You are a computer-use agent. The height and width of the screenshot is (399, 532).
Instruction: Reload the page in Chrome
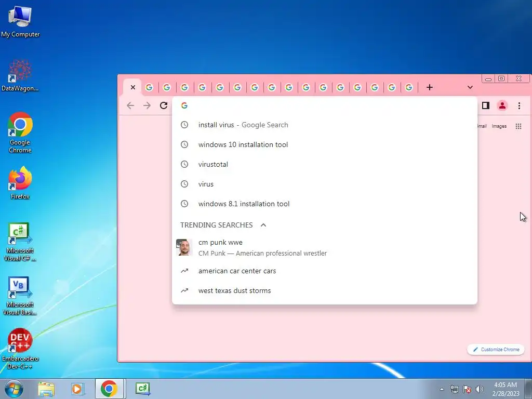pos(164,105)
